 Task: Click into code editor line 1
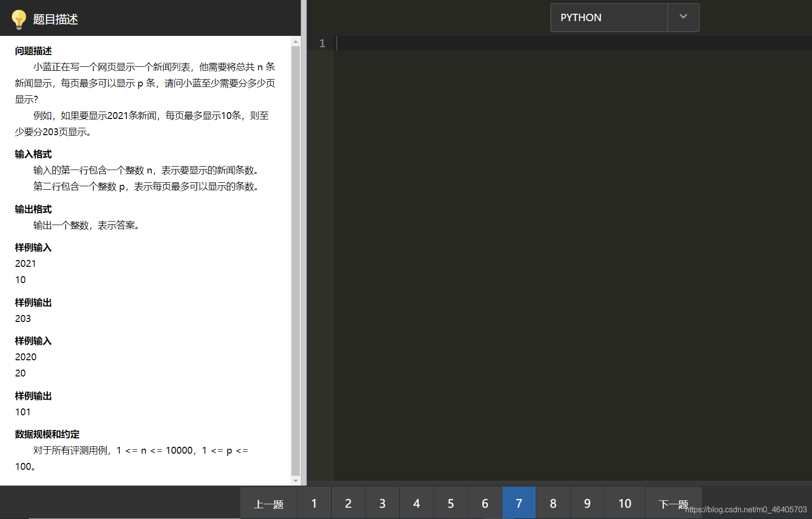pyautogui.click(x=573, y=43)
